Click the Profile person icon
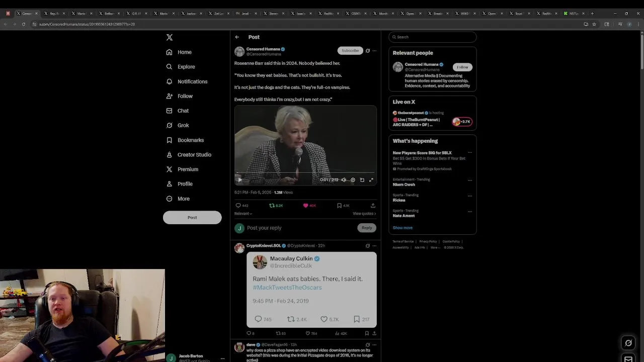The height and width of the screenshot is (362, 644). coord(170,184)
